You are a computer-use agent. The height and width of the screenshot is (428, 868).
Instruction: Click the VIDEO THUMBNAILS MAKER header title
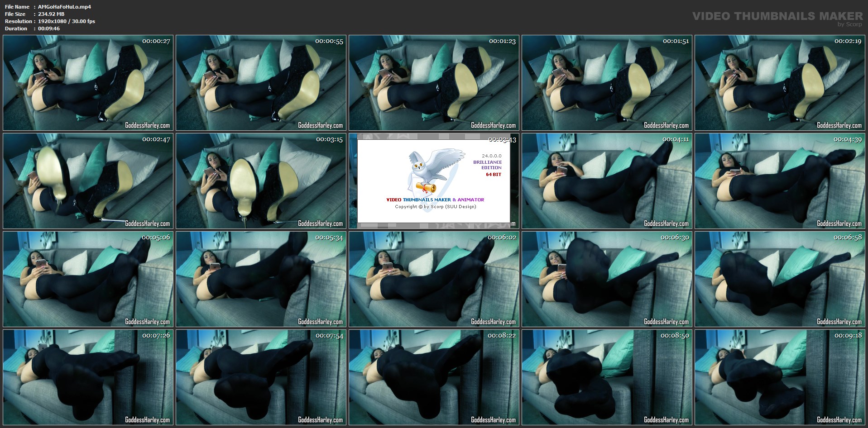click(x=777, y=16)
